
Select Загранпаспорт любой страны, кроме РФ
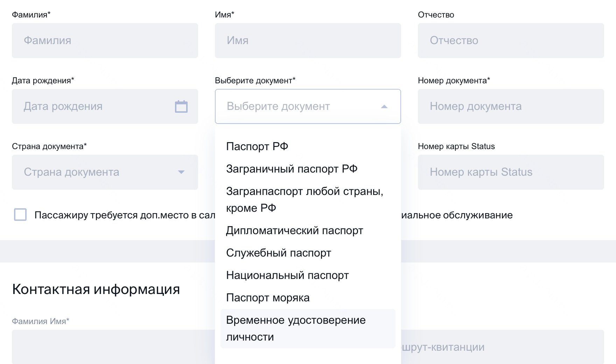click(x=304, y=199)
